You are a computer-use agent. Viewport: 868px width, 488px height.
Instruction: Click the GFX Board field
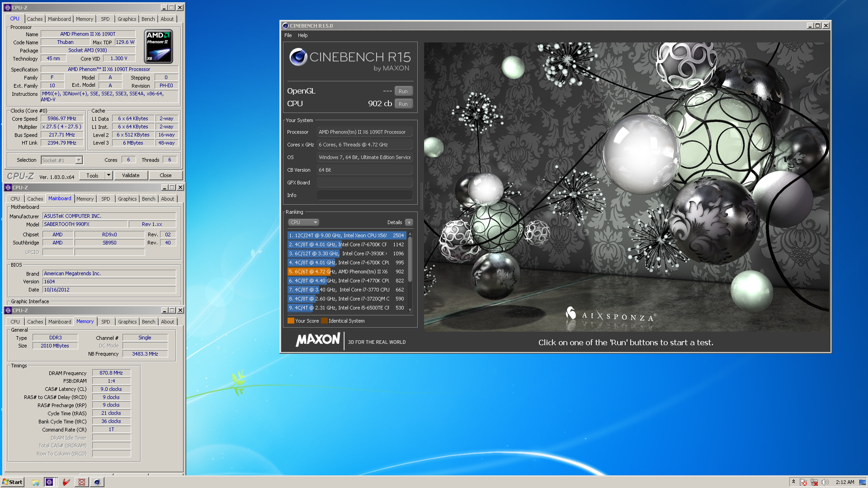pyautogui.click(x=364, y=183)
